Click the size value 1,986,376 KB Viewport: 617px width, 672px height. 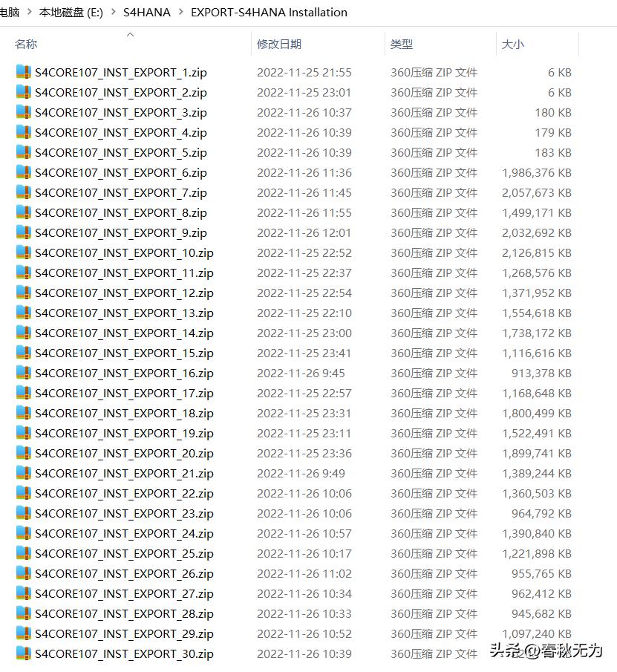[537, 173]
